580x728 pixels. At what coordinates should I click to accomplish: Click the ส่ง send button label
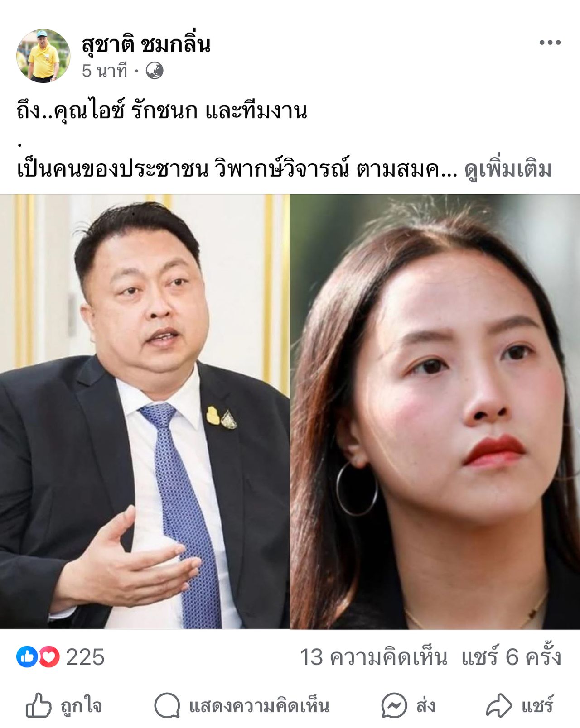(425, 705)
